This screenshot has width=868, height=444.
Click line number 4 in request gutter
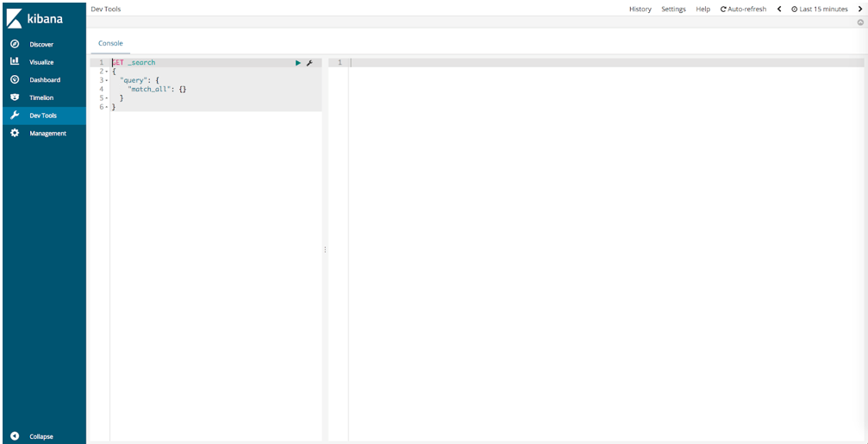[101, 90]
